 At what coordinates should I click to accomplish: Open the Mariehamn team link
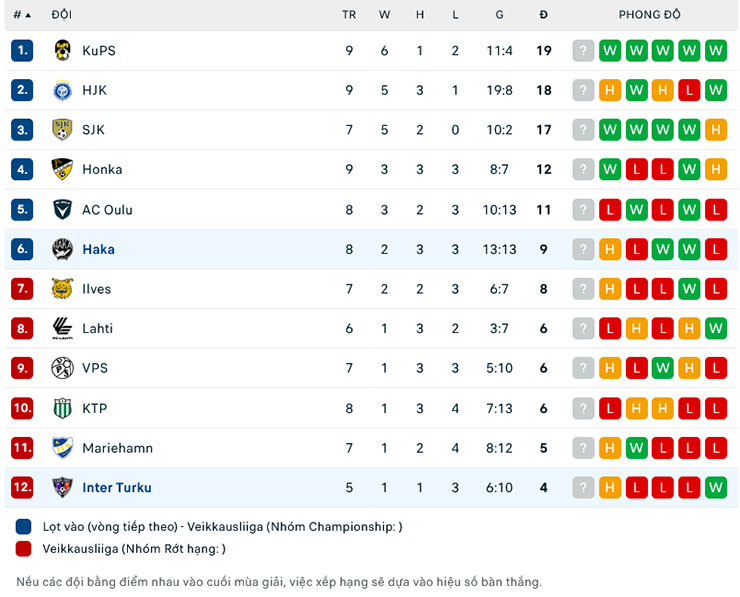[117, 448]
